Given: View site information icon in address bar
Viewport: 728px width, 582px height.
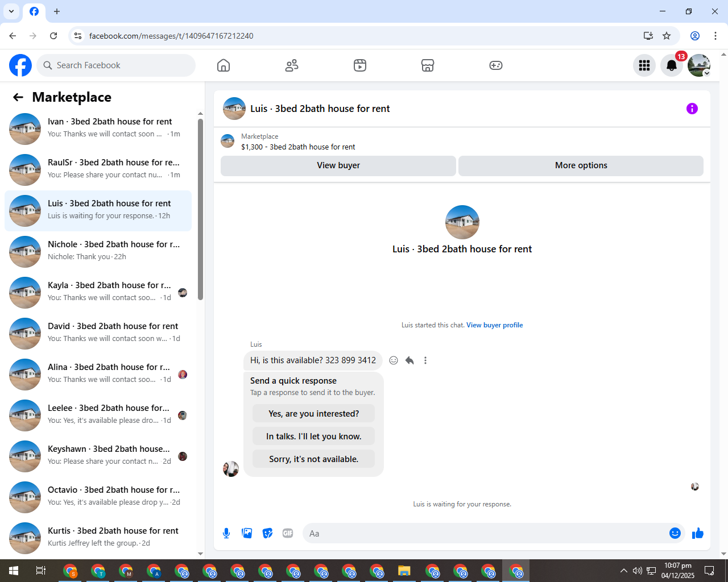Looking at the screenshot, I should click(x=78, y=36).
